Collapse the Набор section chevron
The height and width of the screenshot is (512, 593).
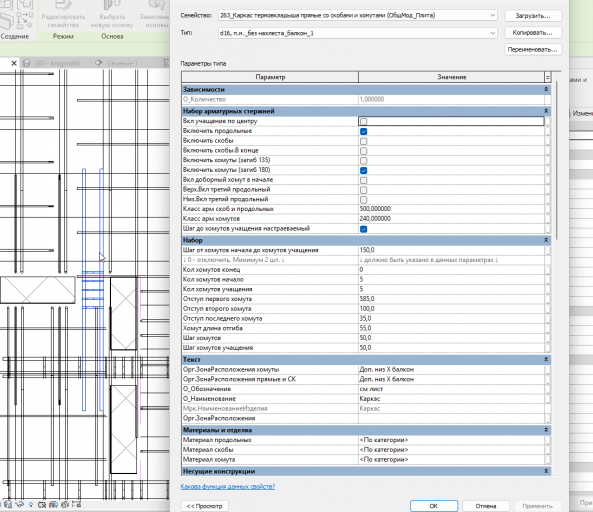(x=546, y=240)
